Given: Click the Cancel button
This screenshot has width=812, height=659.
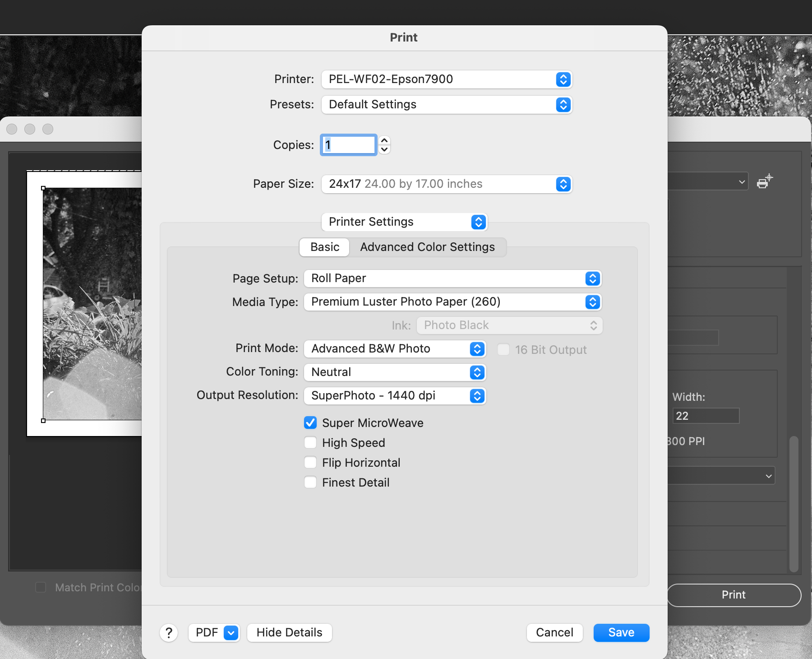Looking at the screenshot, I should [554, 633].
